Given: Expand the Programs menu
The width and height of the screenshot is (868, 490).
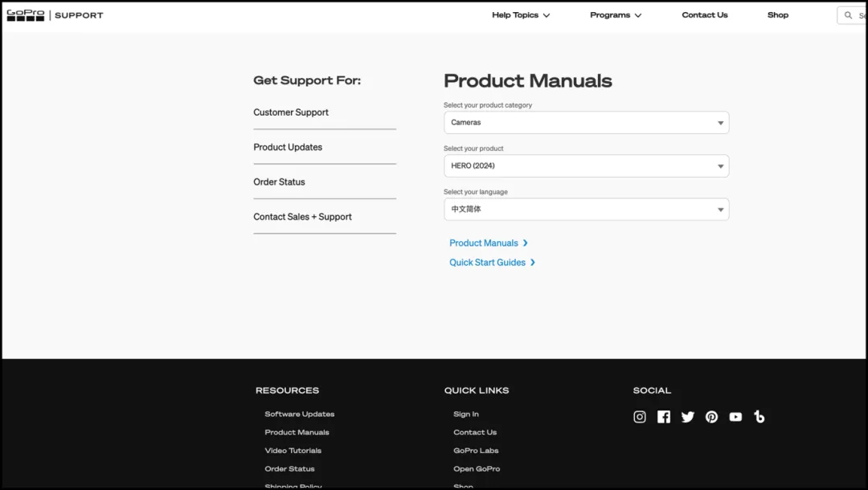Looking at the screenshot, I should tap(616, 15).
